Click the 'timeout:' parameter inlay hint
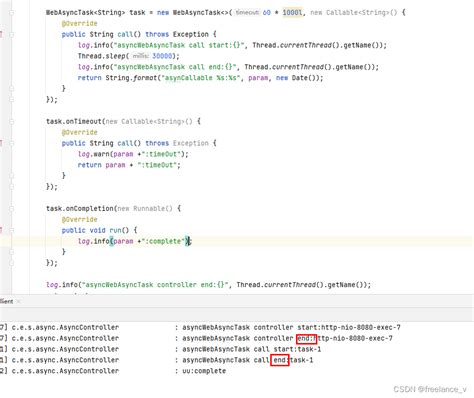The height and width of the screenshot is (398, 474). pos(247,13)
